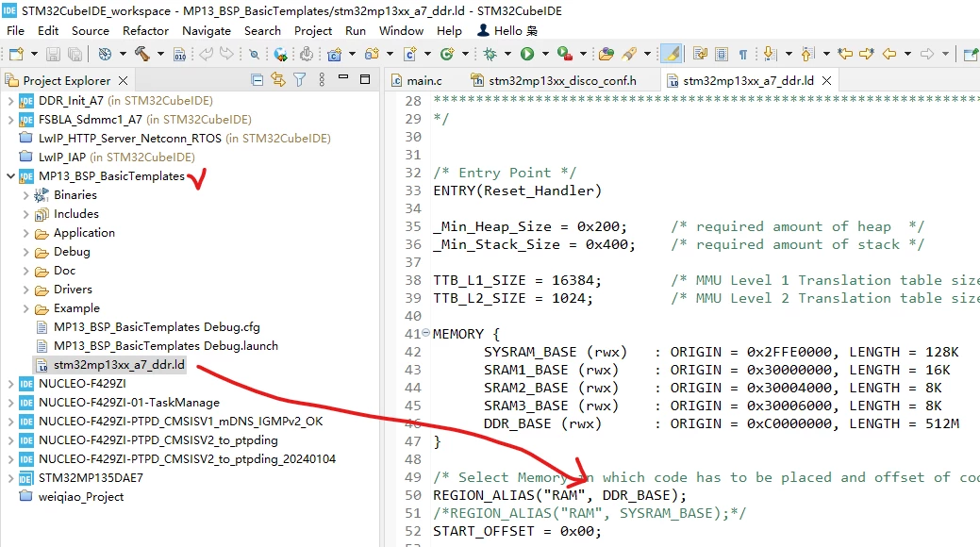The width and height of the screenshot is (980, 547).
Task: Open the Source menu
Action: click(x=90, y=30)
